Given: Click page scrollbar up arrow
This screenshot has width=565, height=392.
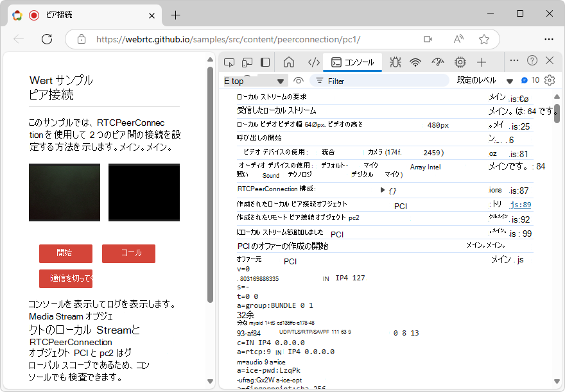Looking at the screenshot, I should point(211,60).
